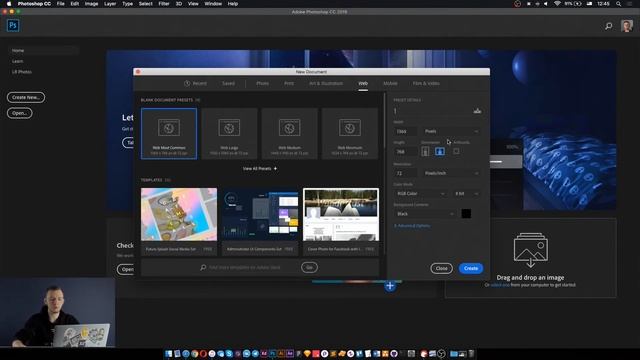Switch to the Photo tab
The height and width of the screenshot is (360, 640).
click(262, 83)
